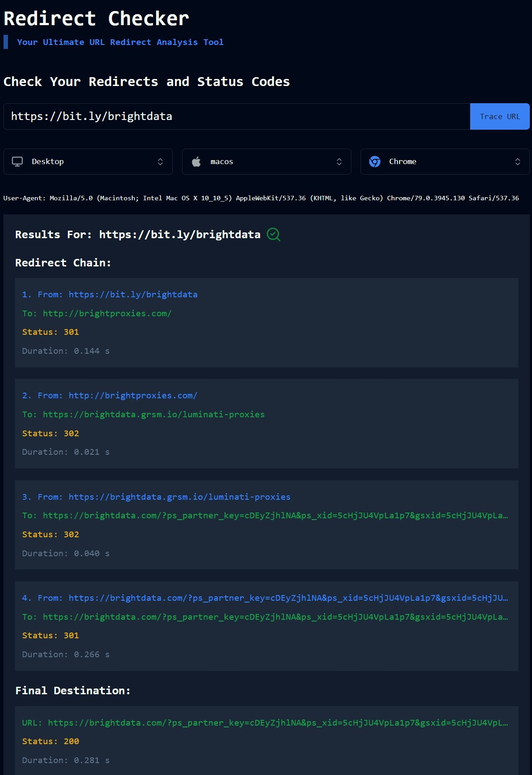Focus the URL input field

(x=237, y=116)
